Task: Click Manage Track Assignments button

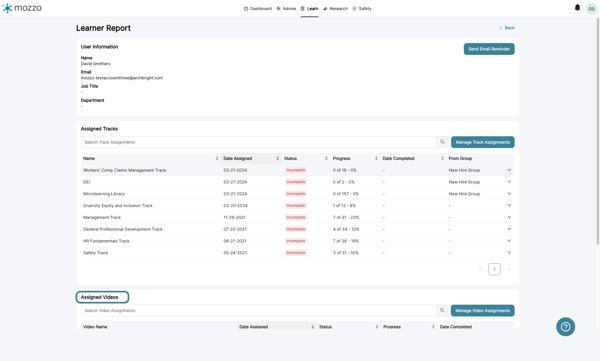Action: click(x=483, y=142)
